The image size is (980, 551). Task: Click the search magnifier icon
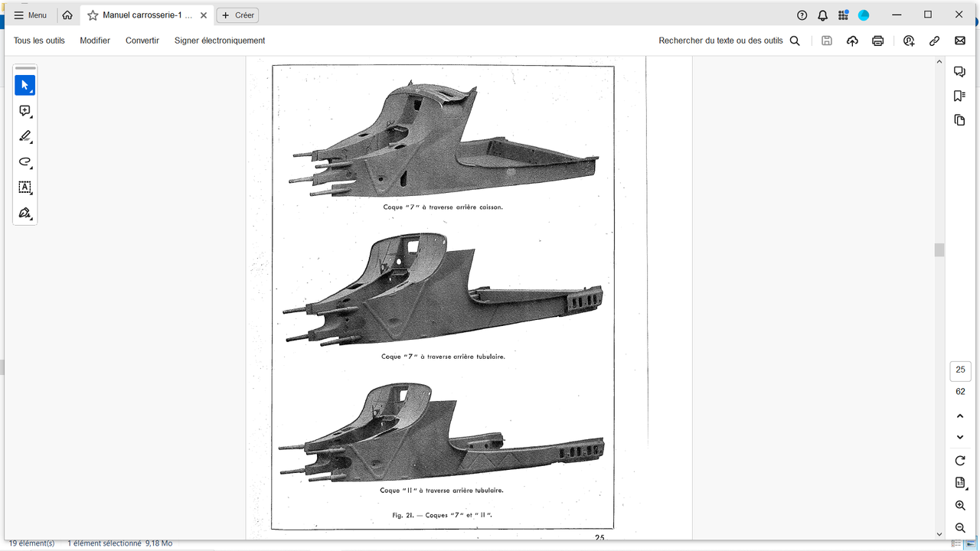795,41
